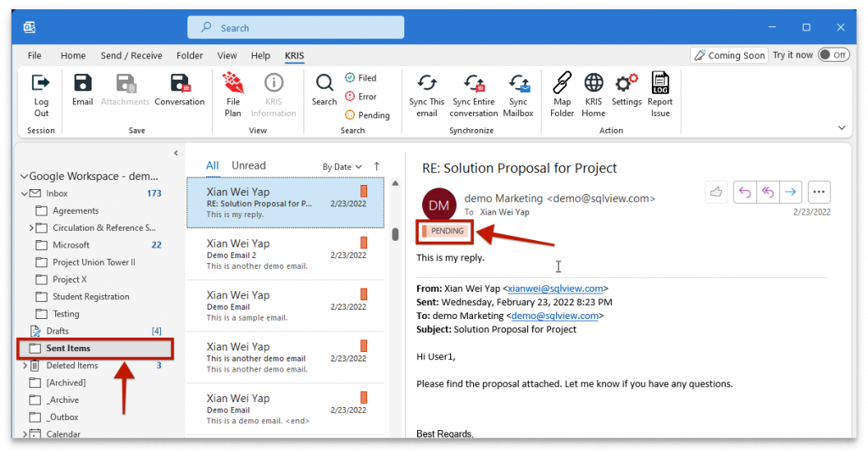Click the Coming Soon button
868x453 pixels.
click(730, 55)
